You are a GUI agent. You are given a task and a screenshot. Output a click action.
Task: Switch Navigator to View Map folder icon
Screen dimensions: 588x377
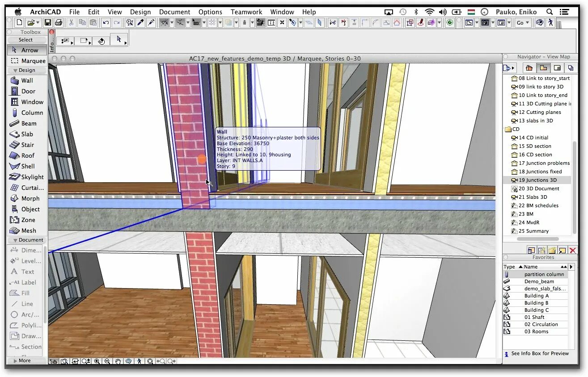tap(543, 68)
